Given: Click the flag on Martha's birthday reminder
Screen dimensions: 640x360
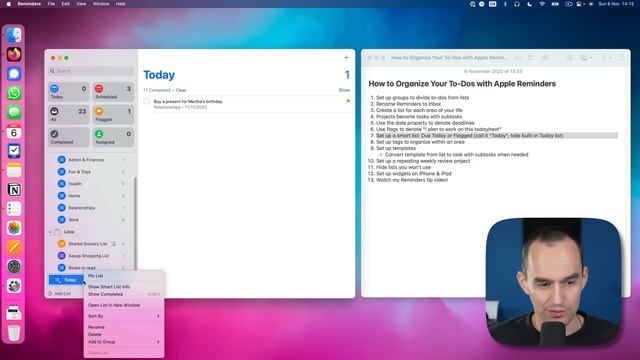Looking at the screenshot, I should [348, 101].
